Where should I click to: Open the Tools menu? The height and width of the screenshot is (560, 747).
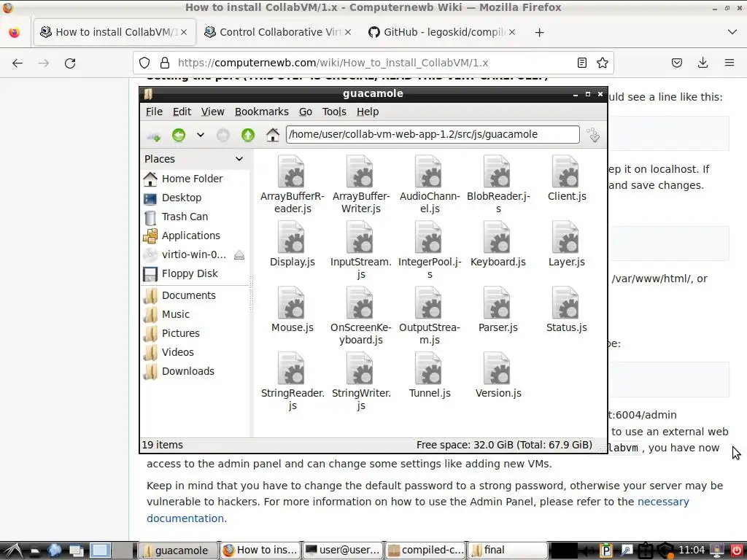[x=334, y=112]
